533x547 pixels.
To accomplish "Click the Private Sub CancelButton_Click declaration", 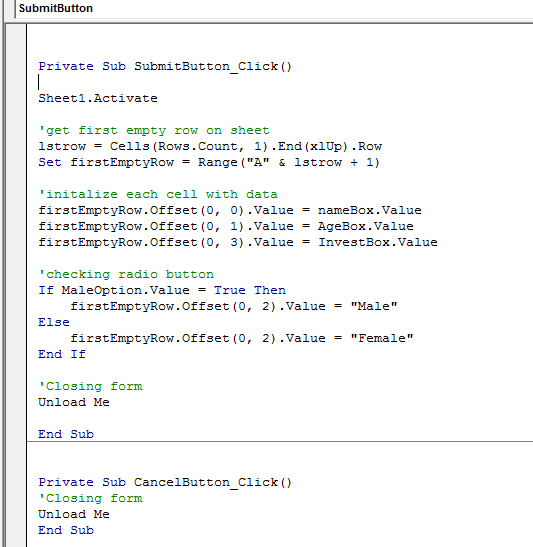I will point(165,482).
